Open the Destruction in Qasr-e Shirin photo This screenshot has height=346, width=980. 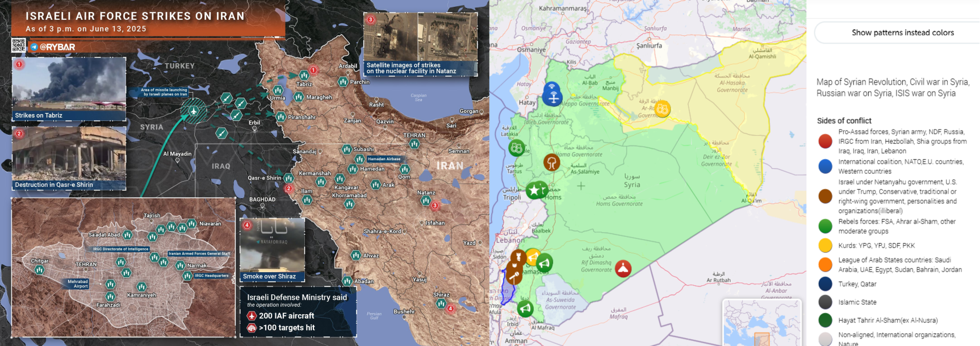click(x=69, y=158)
